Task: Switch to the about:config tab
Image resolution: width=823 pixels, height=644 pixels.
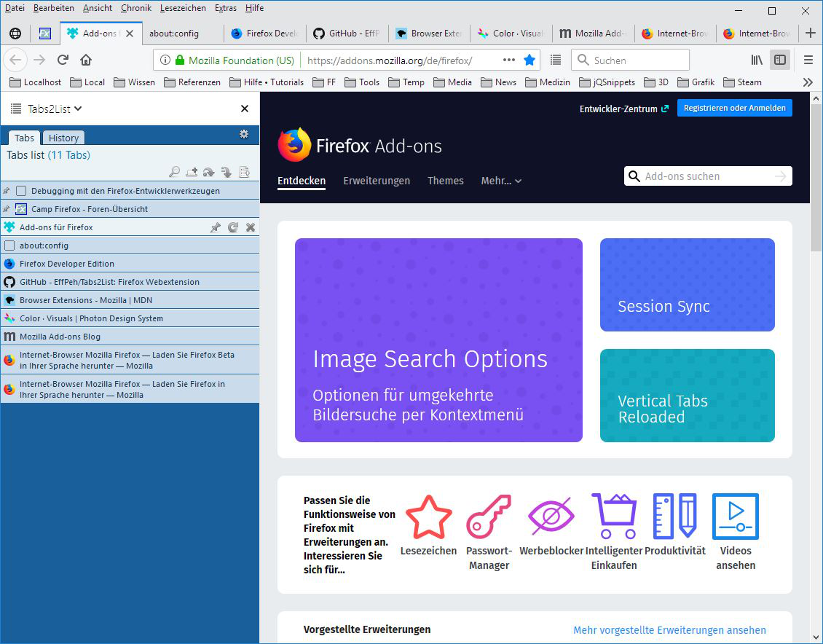Action: pyautogui.click(x=181, y=33)
